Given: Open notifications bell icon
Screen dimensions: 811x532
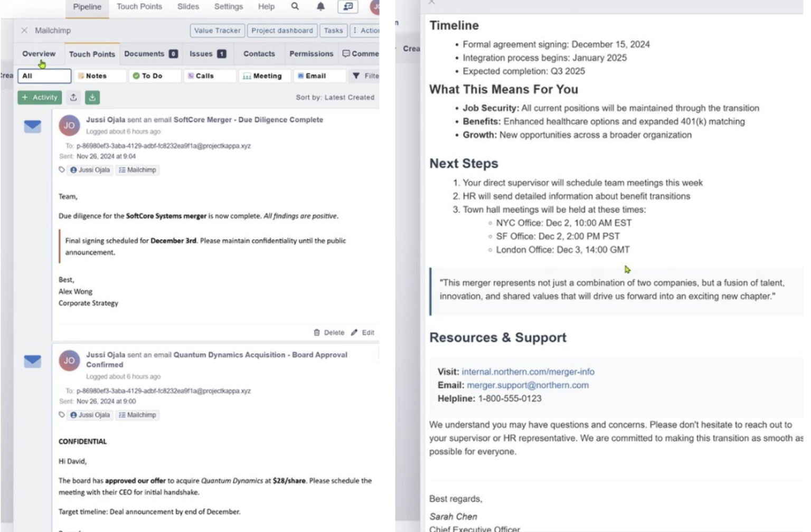Looking at the screenshot, I should pyautogui.click(x=320, y=6).
